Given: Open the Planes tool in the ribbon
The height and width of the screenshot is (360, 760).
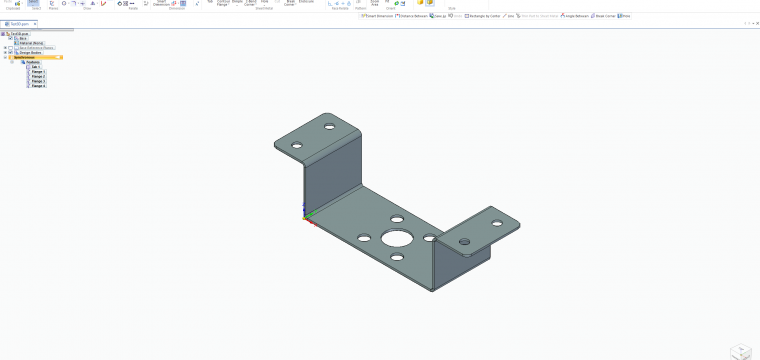Looking at the screenshot, I should tap(52, 3).
